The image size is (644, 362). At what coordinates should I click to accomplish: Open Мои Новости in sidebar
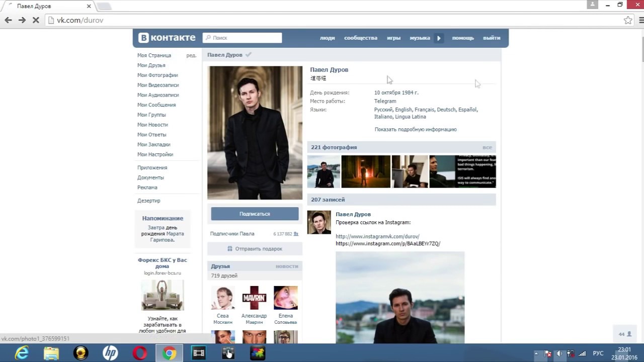click(x=152, y=125)
